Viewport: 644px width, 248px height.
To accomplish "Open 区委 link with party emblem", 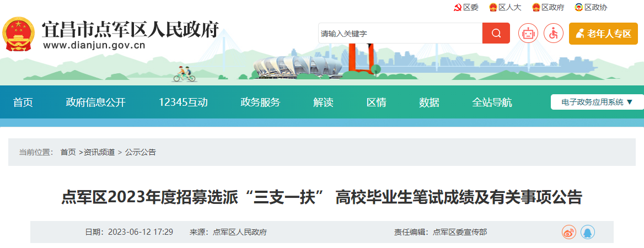I will coord(466,7).
